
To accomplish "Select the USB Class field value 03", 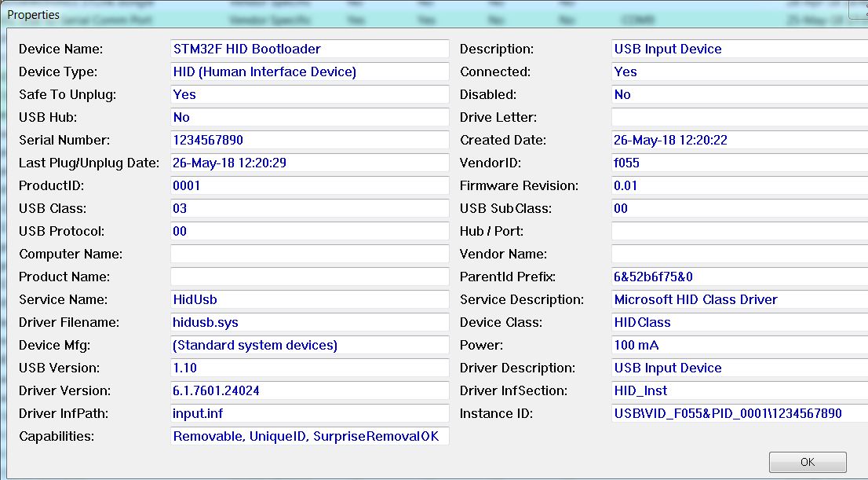I will 308,208.
